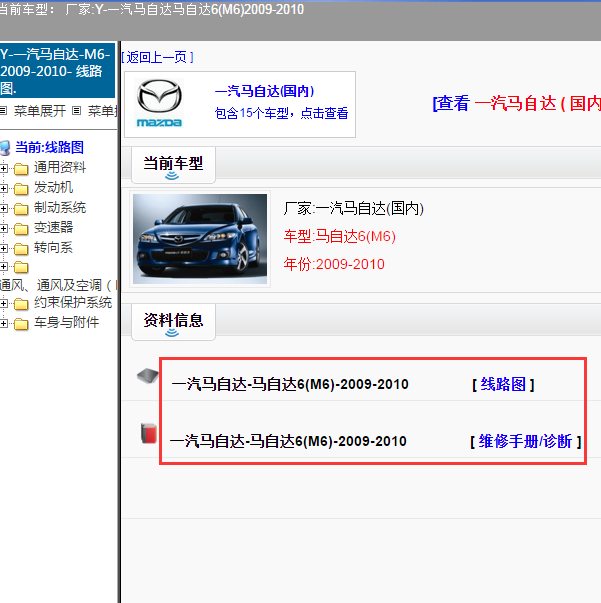
Task: Click 包含15个车型，点击查看 link
Action: click(281, 113)
